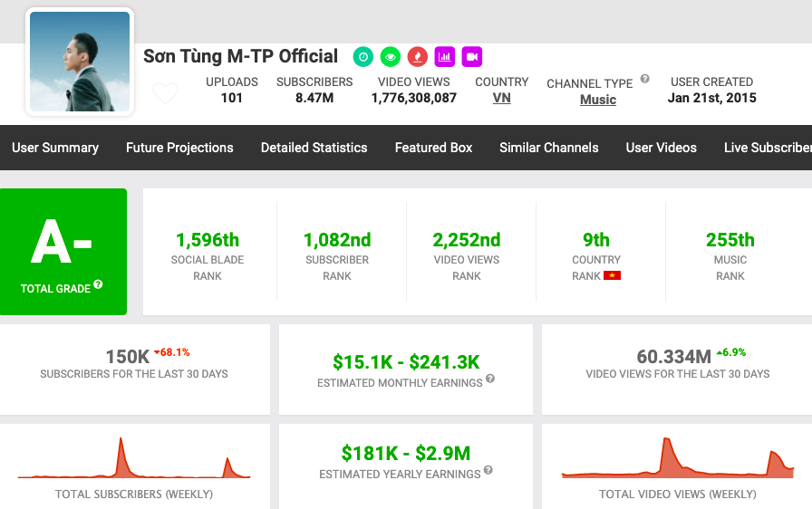Click help icon beside Estimated Yearly Earnings

[x=488, y=470]
